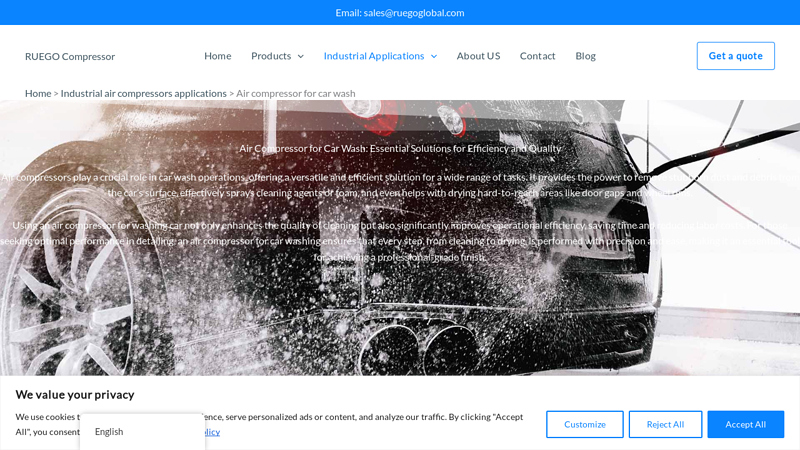Image resolution: width=800 pixels, height=450 pixels.
Task: Click the Customize cookie button
Action: tap(585, 424)
